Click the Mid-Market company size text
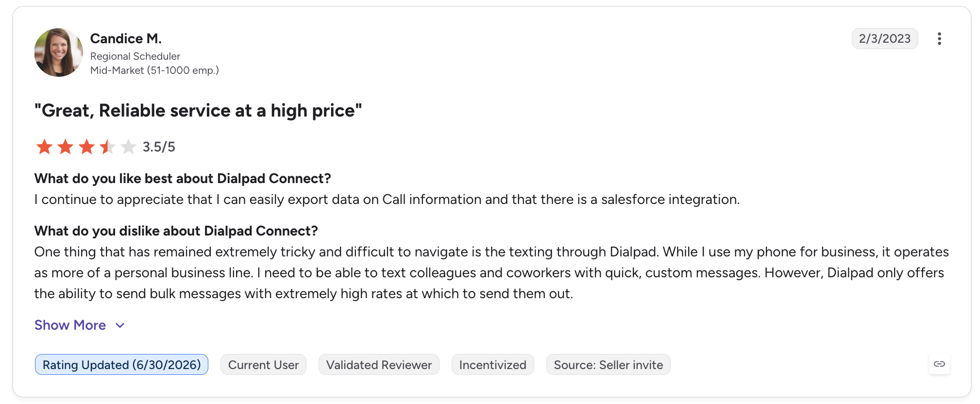This screenshot has height=404, width=980. click(x=154, y=70)
